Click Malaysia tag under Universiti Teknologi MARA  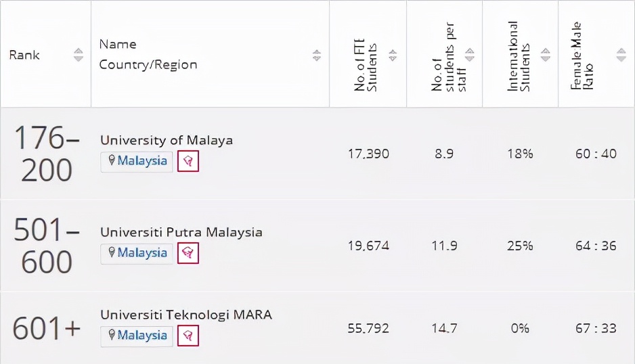137,336
